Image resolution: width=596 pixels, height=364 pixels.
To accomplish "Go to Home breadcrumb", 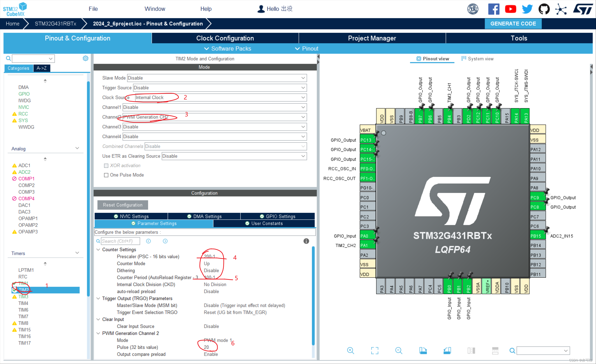I will (13, 24).
